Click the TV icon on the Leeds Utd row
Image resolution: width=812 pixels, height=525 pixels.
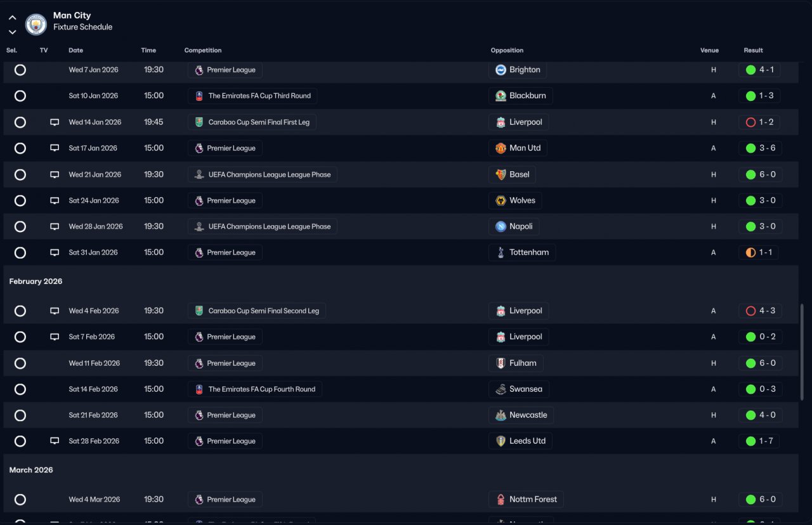pyautogui.click(x=55, y=441)
